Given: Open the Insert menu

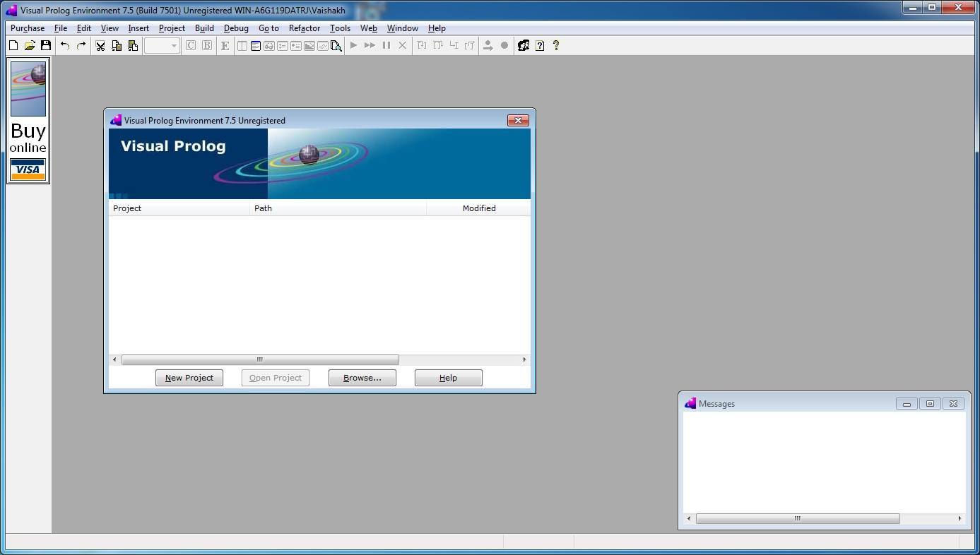Looking at the screenshot, I should point(138,28).
